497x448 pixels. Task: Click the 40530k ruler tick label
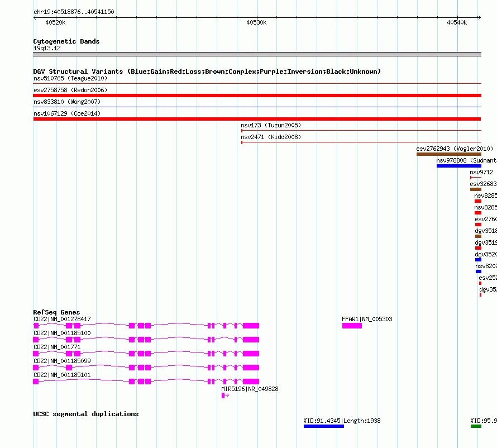(x=256, y=22)
